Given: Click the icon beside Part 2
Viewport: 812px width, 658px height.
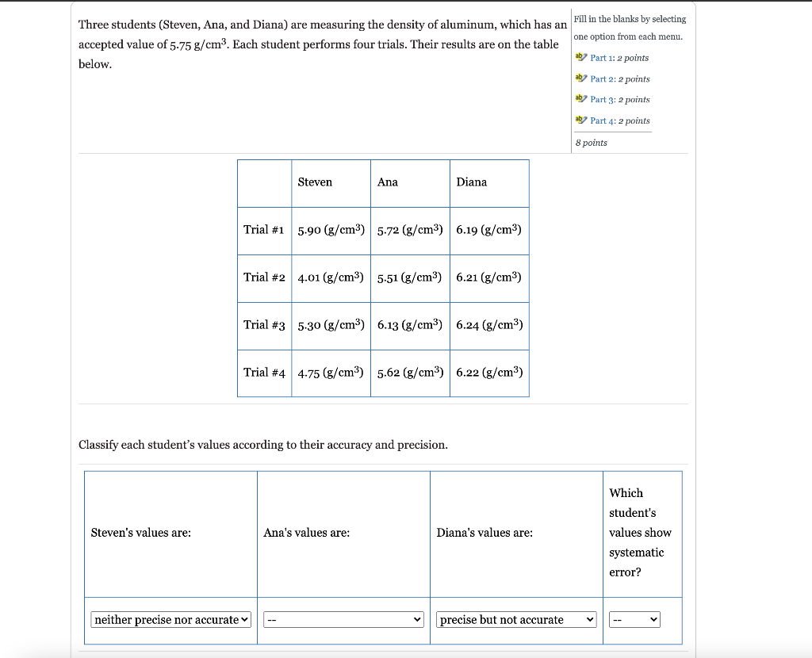Looking at the screenshot, I should 581,78.
